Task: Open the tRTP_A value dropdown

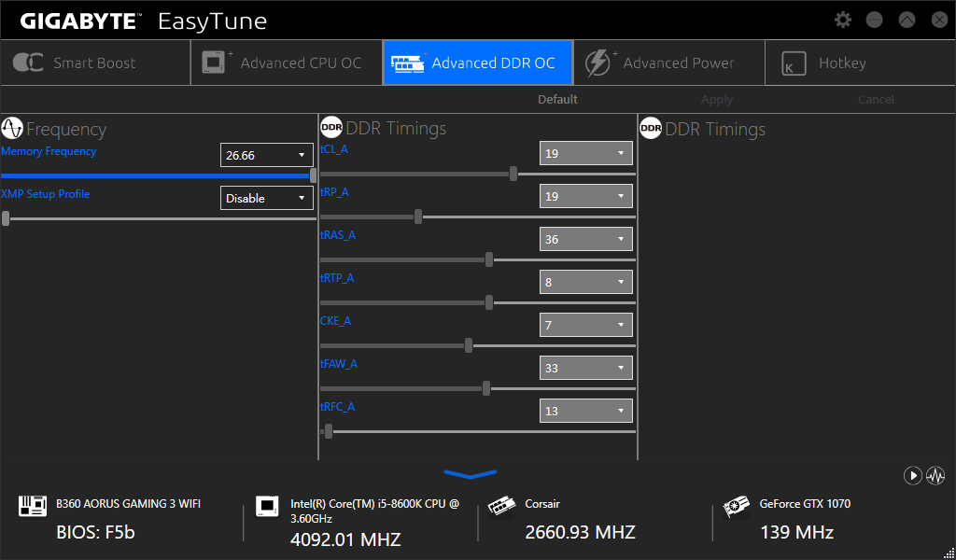Action: pos(586,282)
